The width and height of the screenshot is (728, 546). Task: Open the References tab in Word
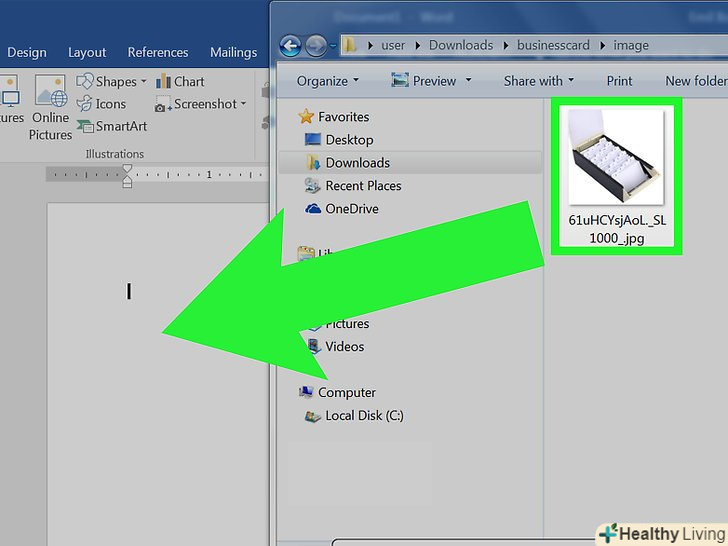coord(158,52)
